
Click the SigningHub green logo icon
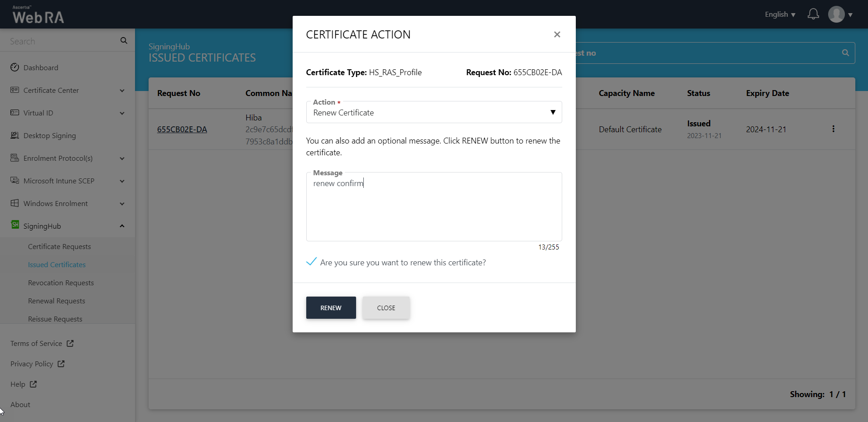(15, 225)
